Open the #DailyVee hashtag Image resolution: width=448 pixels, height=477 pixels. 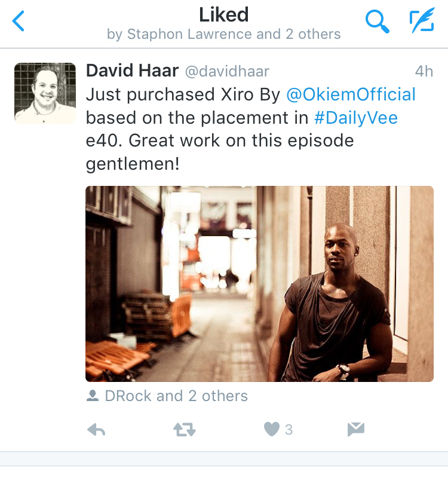click(356, 118)
